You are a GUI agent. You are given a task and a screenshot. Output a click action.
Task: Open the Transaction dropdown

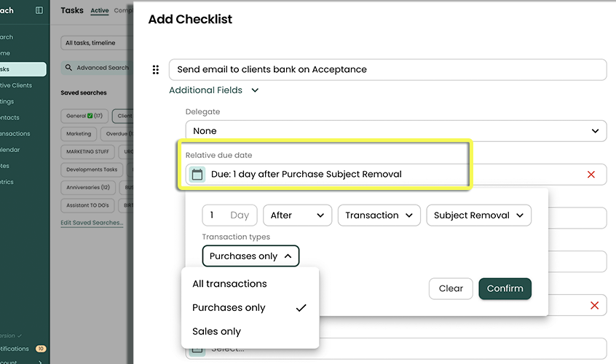point(379,215)
